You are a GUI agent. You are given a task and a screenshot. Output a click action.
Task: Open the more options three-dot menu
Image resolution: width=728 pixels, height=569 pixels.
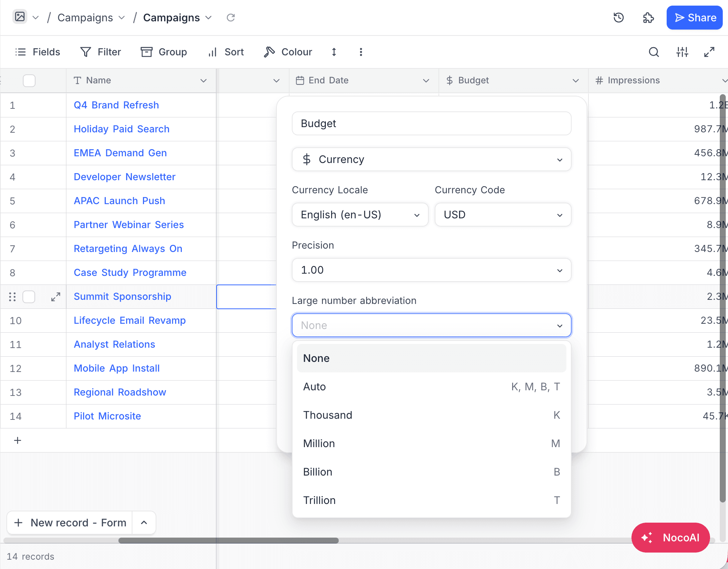[361, 52]
